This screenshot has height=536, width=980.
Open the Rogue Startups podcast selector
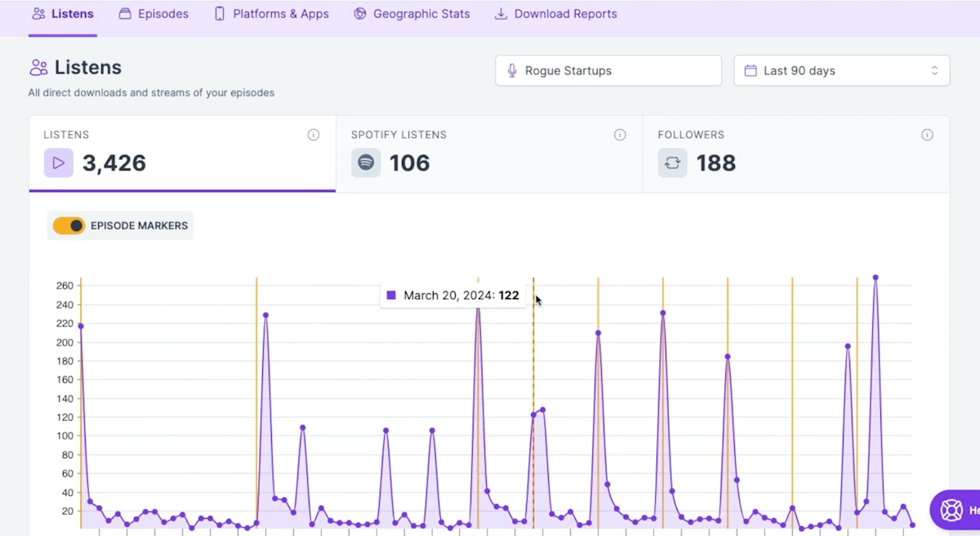pyautogui.click(x=608, y=70)
